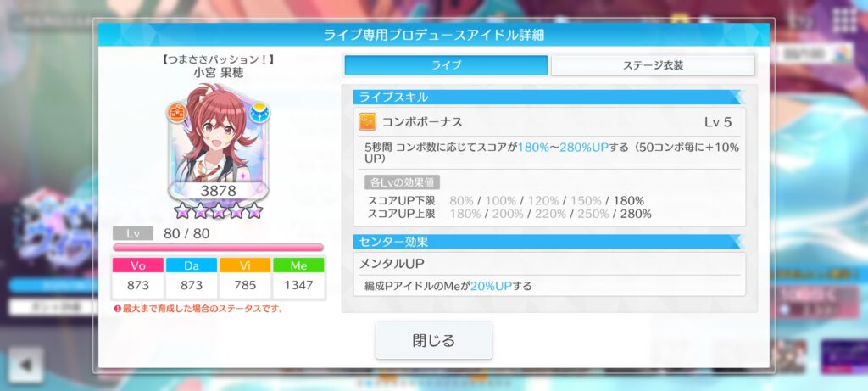
Task: Click the power value 3878 on the card
Action: pos(218,191)
